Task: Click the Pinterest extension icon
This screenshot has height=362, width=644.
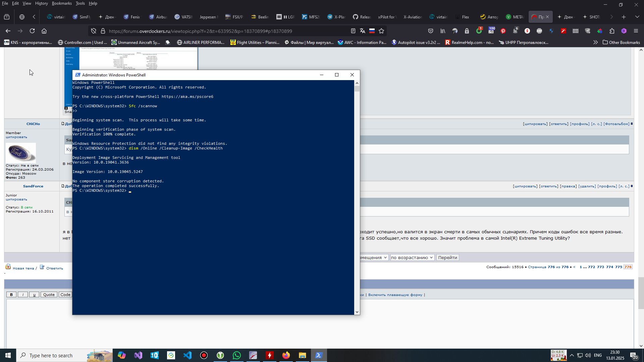Action: point(503,31)
